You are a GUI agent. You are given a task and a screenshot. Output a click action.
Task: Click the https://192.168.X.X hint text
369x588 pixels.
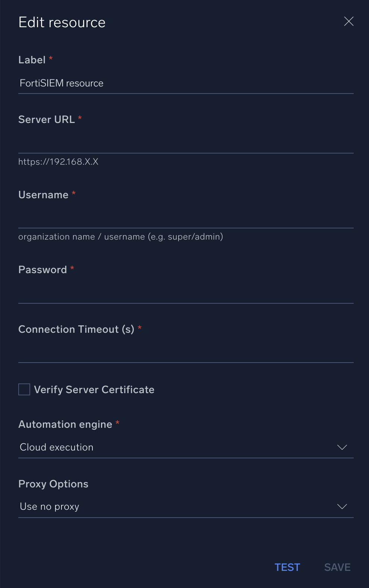click(58, 162)
